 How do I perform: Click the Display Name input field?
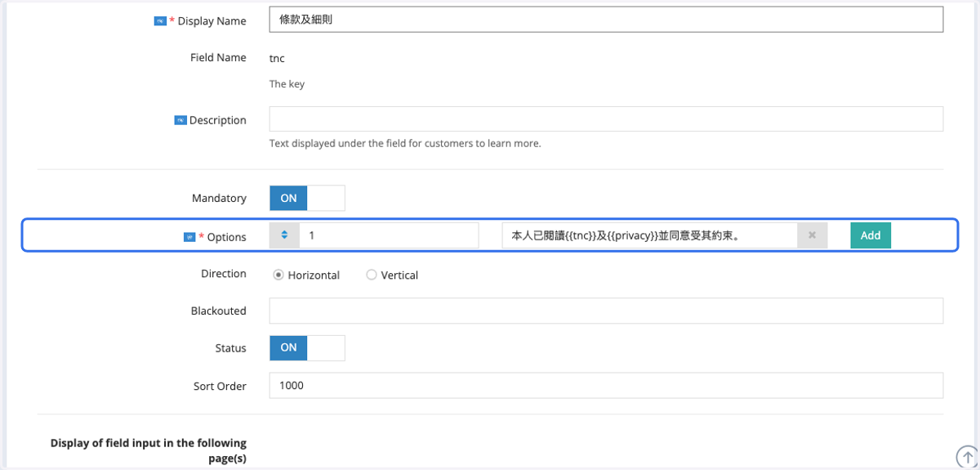coord(606,20)
